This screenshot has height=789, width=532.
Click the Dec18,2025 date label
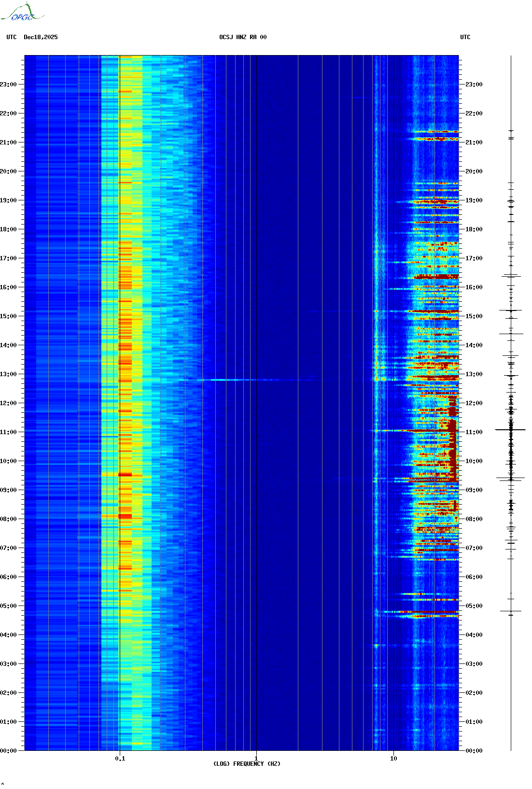click(41, 37)
